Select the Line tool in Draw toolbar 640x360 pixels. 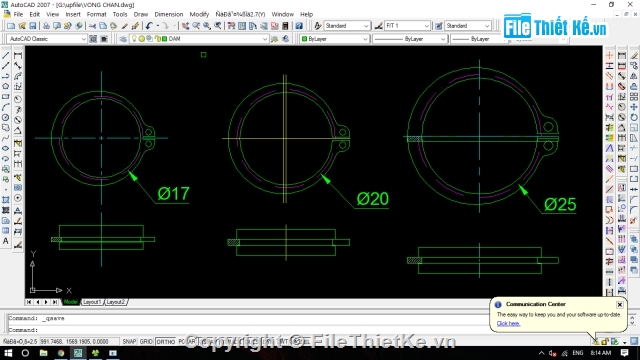coord(6,55)
